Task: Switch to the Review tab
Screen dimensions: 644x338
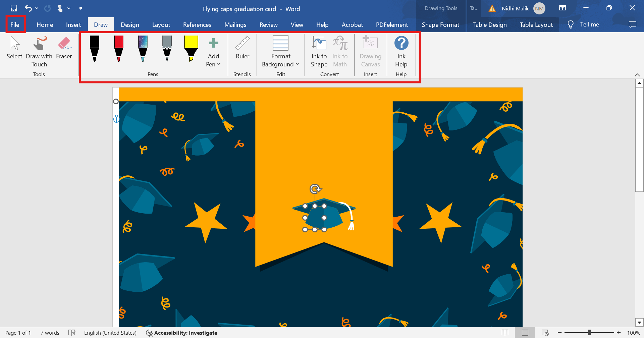Action: [269, 24]
